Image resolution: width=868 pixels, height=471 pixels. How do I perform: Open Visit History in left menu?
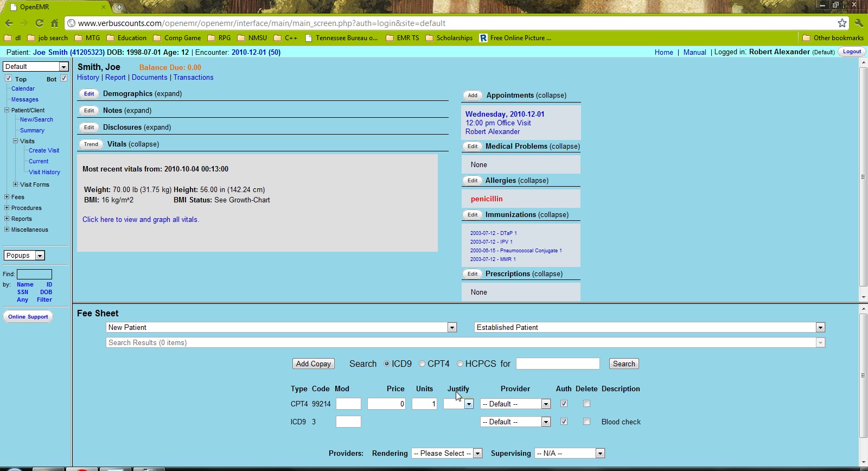tap(44, 172)
